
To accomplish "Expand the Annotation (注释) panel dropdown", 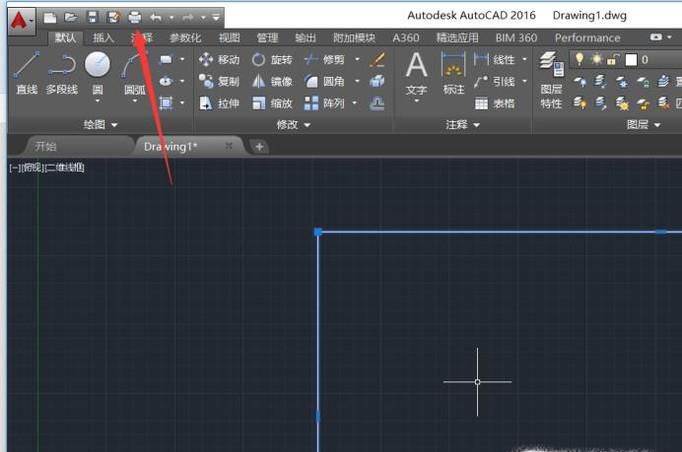I will coord(463,125).
